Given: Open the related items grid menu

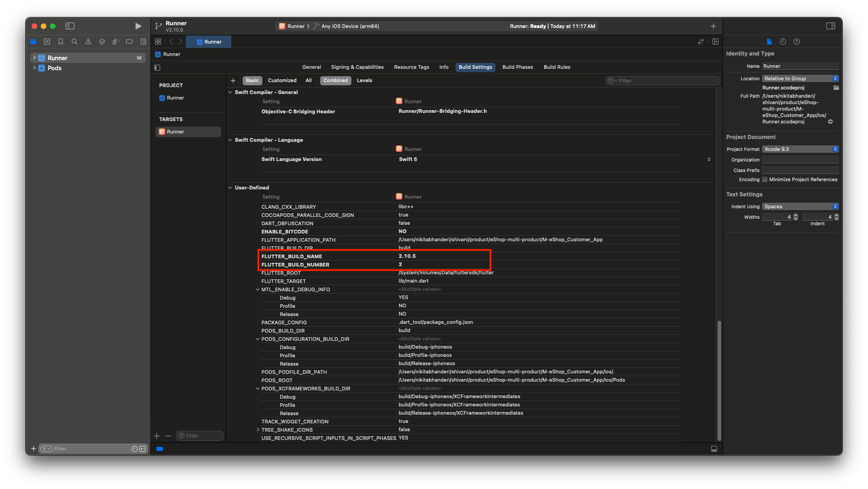Looking at the screenshot, I should (x=158, y=42).
